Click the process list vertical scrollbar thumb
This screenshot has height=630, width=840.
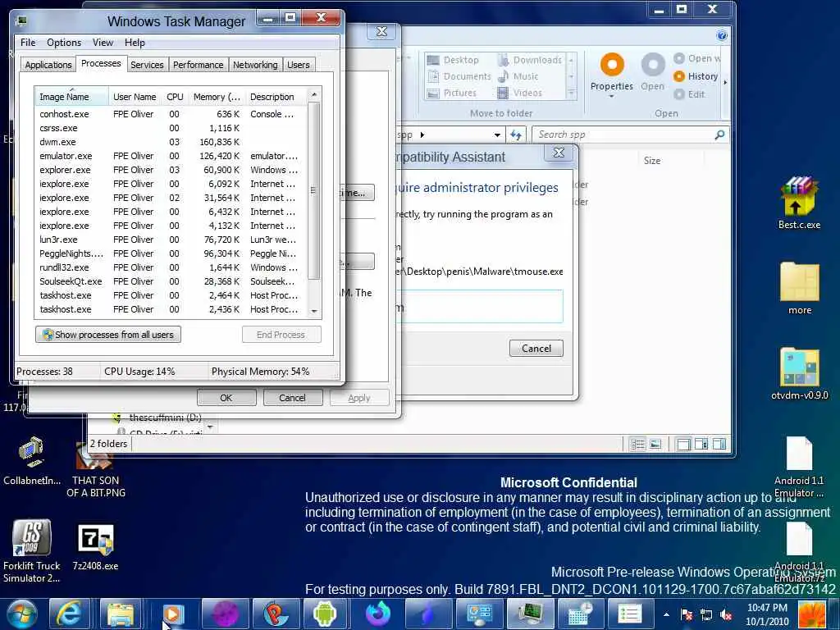point(314,190)
